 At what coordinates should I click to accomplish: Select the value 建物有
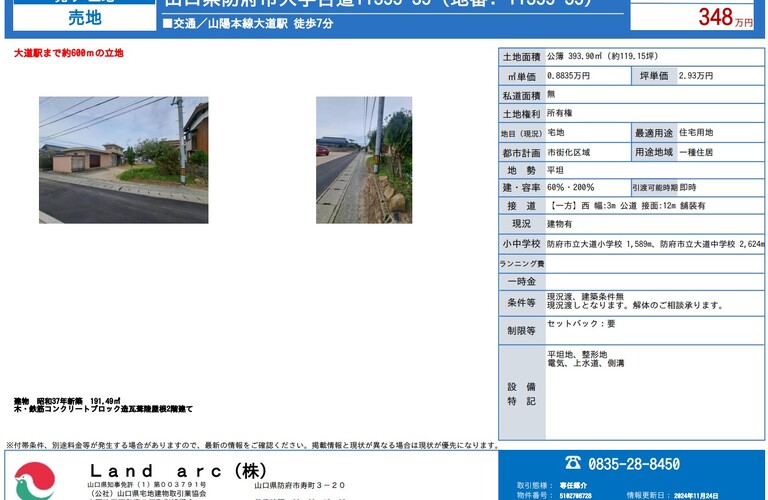pyautogui.click(x=559, y=224)
